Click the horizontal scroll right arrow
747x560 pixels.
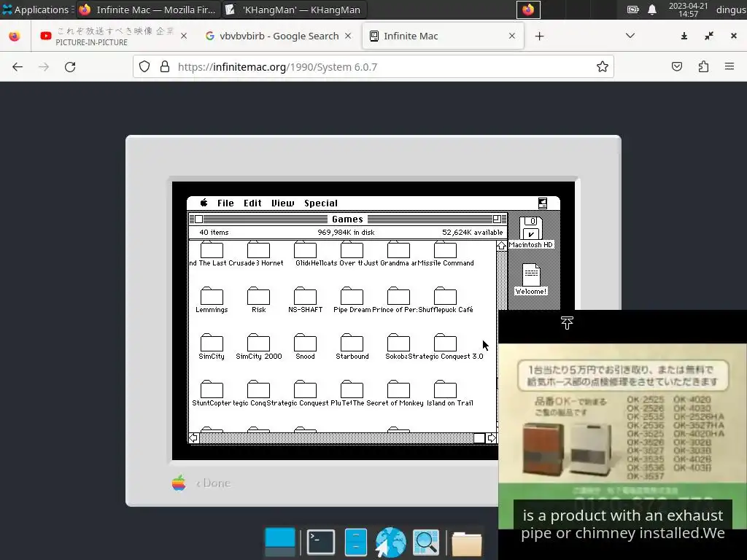click(491, 438)
